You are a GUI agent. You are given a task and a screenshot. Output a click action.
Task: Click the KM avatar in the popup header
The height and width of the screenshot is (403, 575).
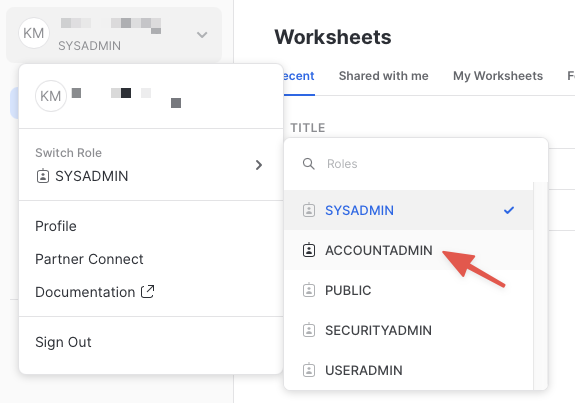coord(51,96)
